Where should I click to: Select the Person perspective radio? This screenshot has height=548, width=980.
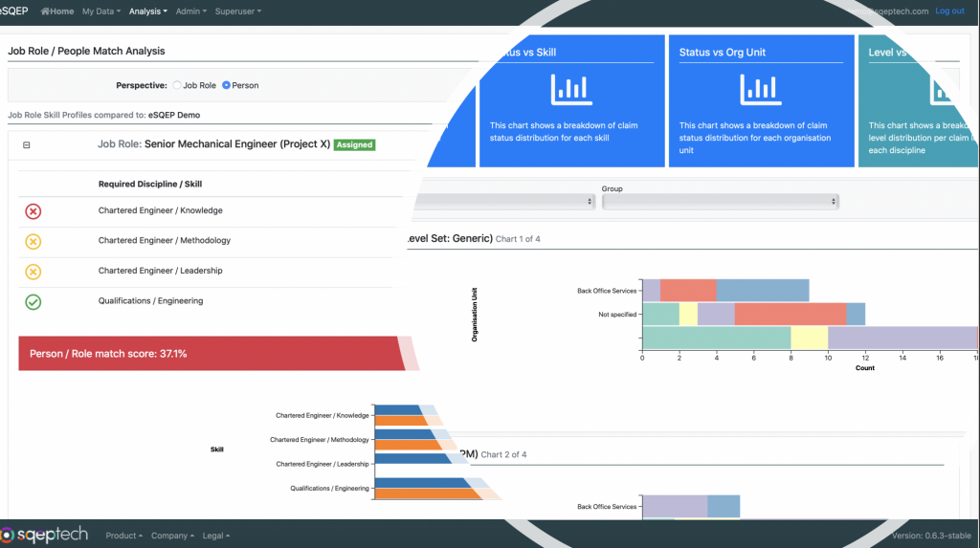(x=226, y=85)
